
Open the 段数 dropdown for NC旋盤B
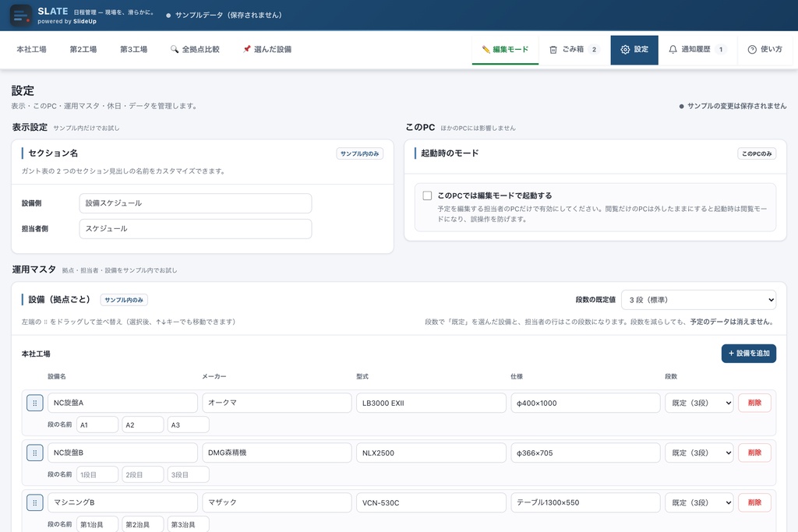pyautogui.click(x=699, y=453)
